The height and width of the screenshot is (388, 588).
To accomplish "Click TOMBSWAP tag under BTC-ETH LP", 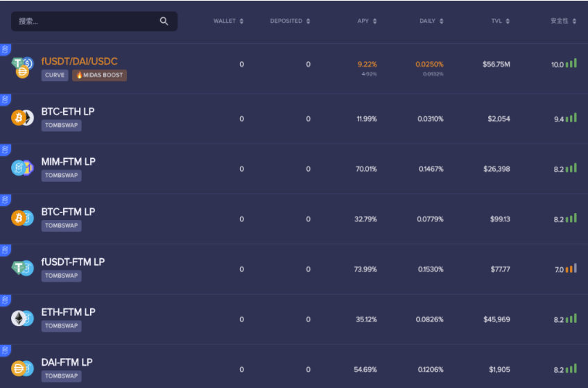I will click(x=62, y=126).
